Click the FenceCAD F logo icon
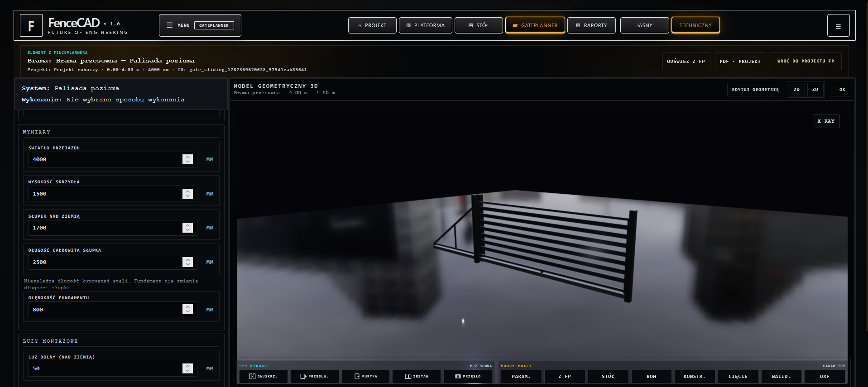The height and width of the screenshot is (387, 868). click(x=31, y=25)
